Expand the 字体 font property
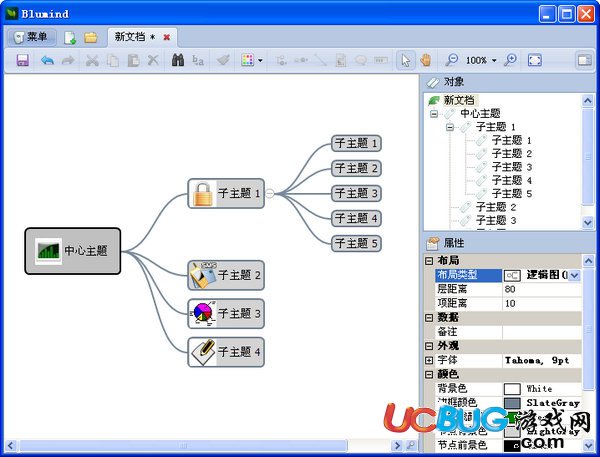 [x=429, y=360]
